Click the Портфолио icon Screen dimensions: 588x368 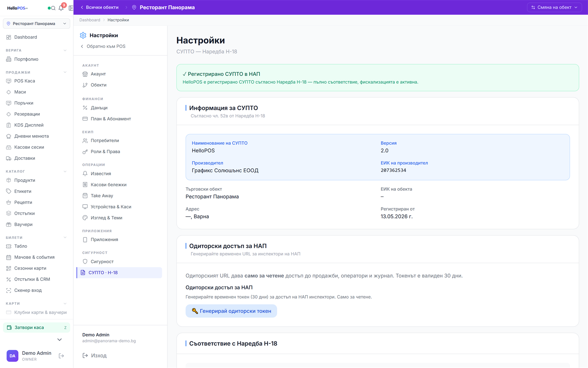[x=9, y=59]
